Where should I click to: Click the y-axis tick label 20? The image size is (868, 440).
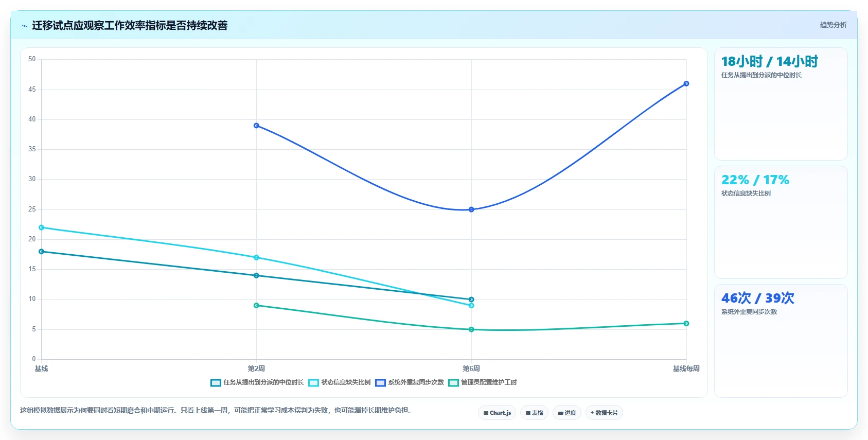32,239
